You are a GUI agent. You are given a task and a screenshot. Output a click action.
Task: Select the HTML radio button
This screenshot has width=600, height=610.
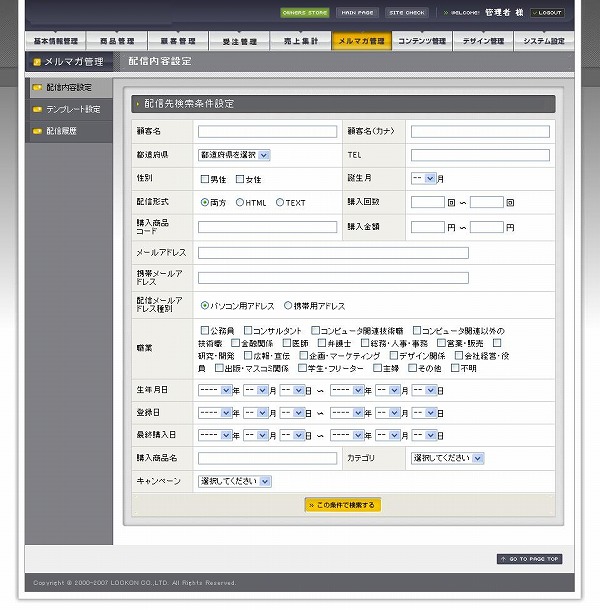click(240, 202)
